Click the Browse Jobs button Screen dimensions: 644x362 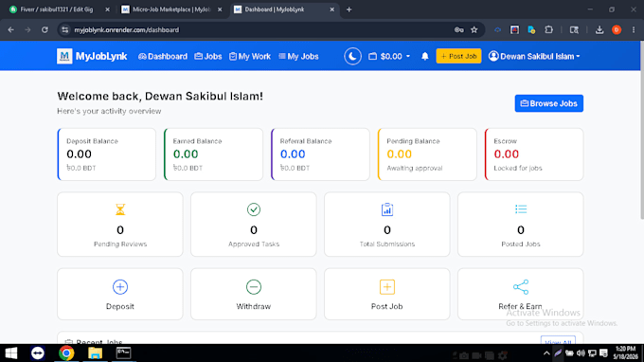[x=548, y=103]
